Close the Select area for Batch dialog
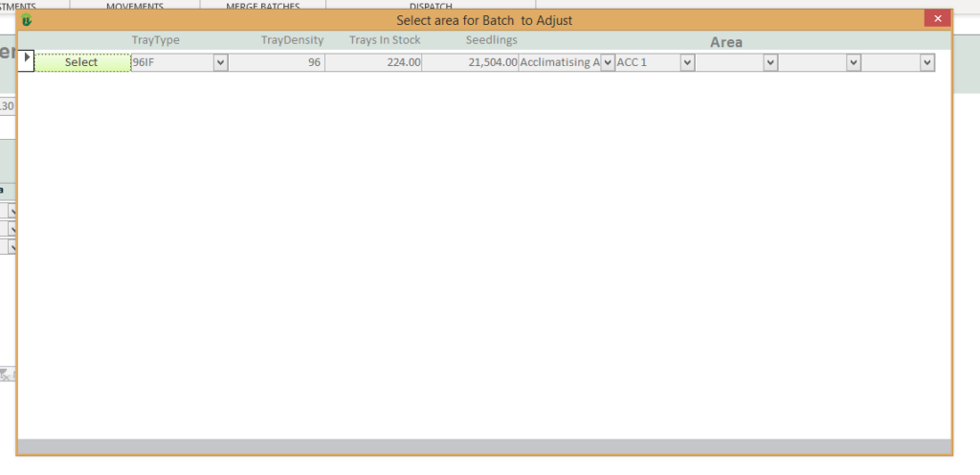The width and height of the screenshot is (980, 475). coord(937,18)
